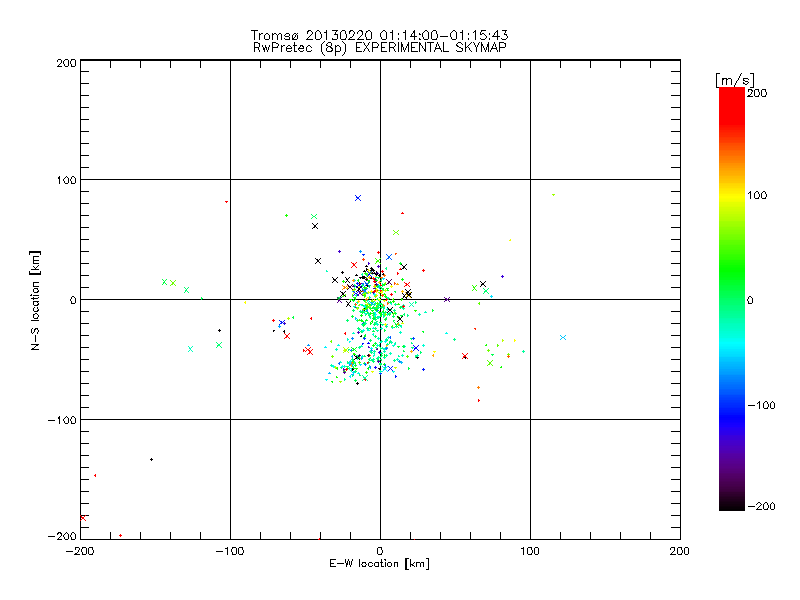Click the 100 tick label on the E-W axis
800x600 pixels.
(x=530, y=551)
